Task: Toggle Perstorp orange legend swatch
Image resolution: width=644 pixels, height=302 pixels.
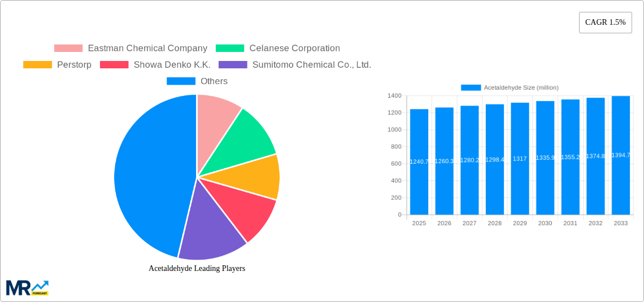Action: tap(37, 65)
